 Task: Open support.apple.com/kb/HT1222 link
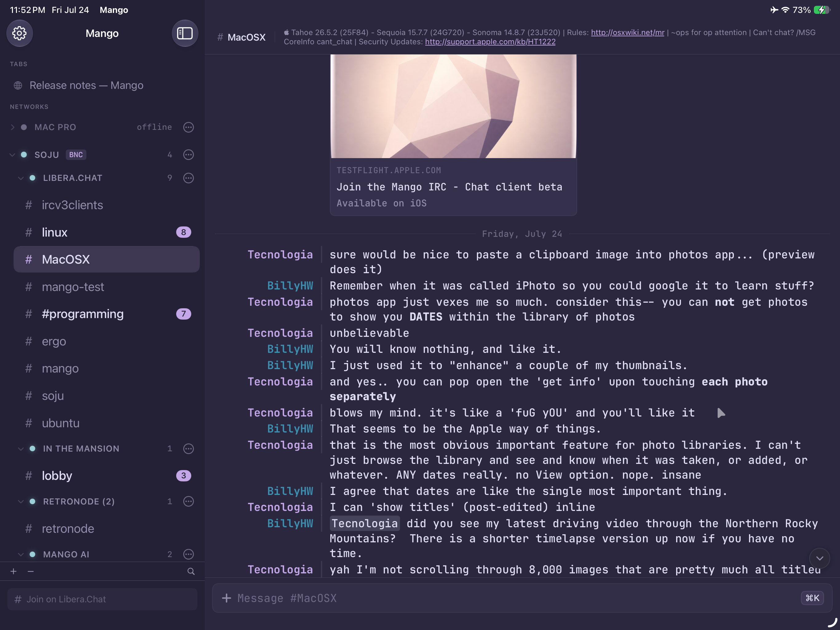pos(490,42)
